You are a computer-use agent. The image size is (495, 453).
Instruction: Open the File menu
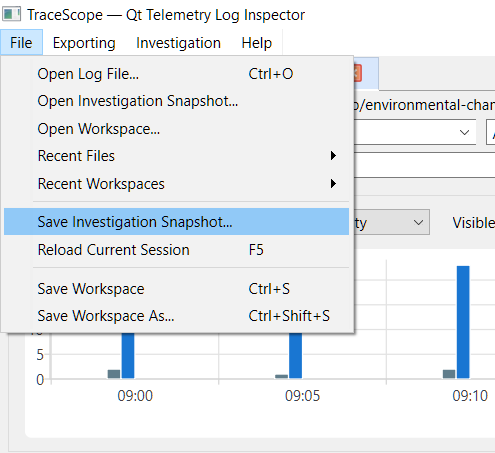tap(21, 43)
